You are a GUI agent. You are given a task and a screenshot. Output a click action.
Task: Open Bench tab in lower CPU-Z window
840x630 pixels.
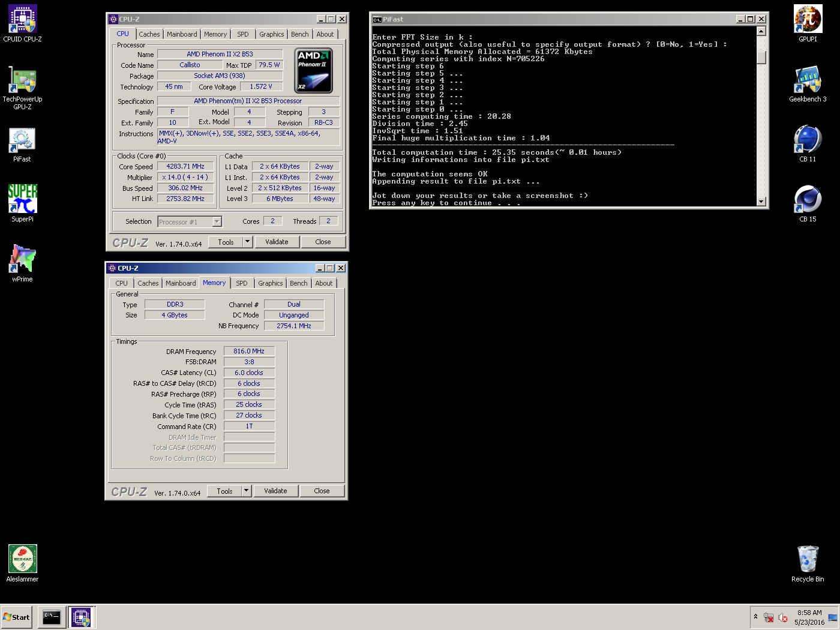(299, 283)
